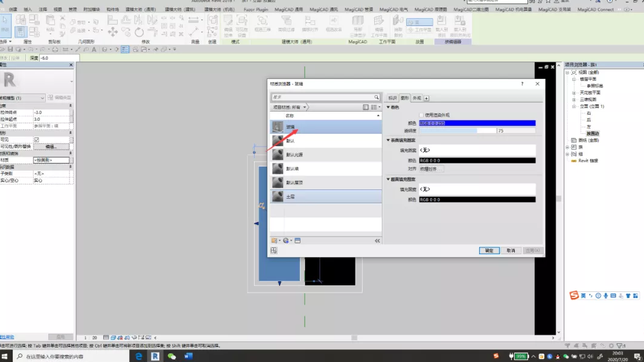
Task: Click the edit type button in properties
Action: [x=60, y=98]
